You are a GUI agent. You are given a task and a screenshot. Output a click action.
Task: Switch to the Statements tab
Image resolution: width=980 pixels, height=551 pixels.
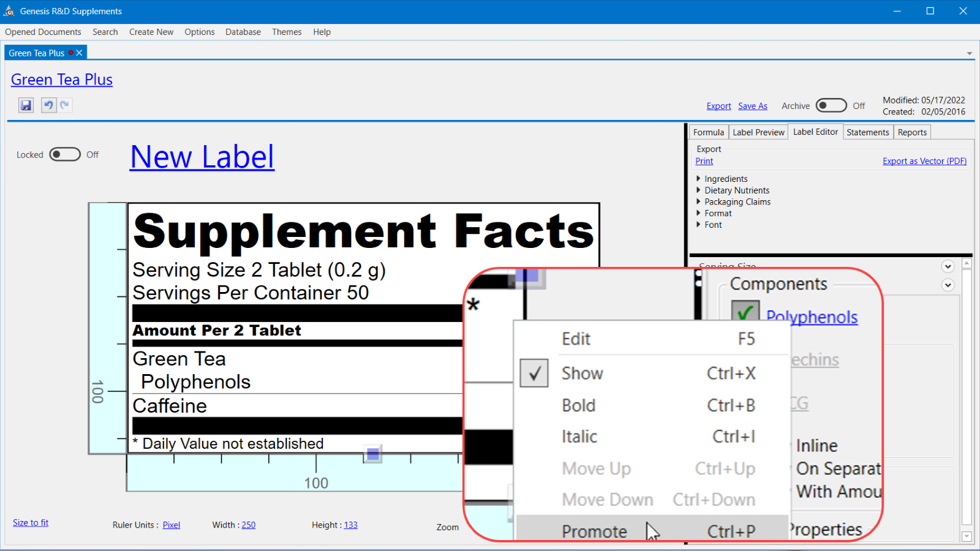(868, 132)
